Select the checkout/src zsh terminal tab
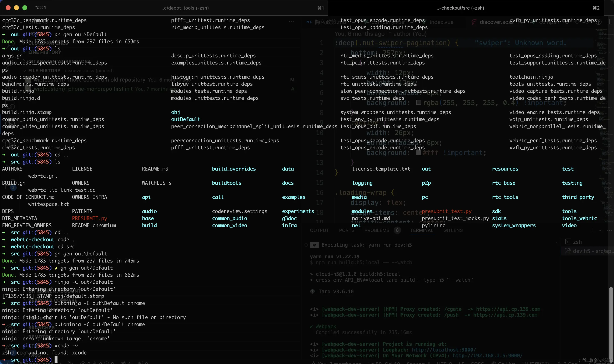Image resolution: width=614 pixels, height=364 pixels. 460,8
